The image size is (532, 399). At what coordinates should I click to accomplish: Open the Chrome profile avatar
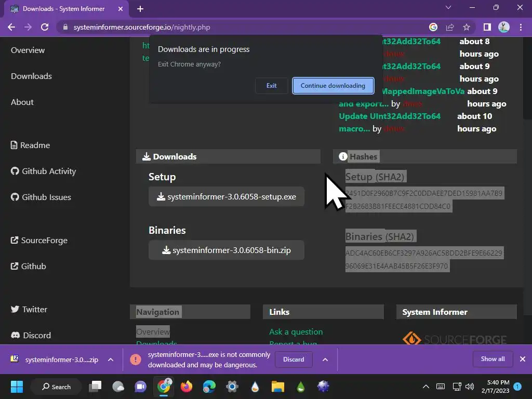pyautogui.click(x=504, y=27)
